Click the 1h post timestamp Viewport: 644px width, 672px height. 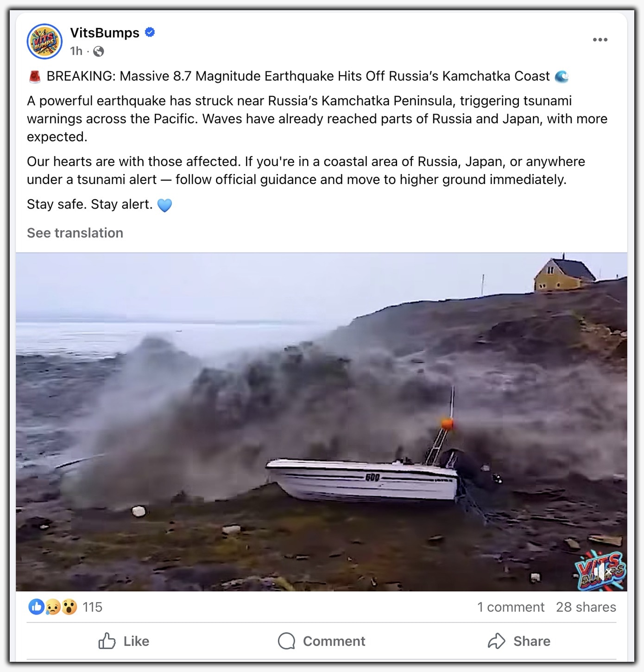pos(76,51)
